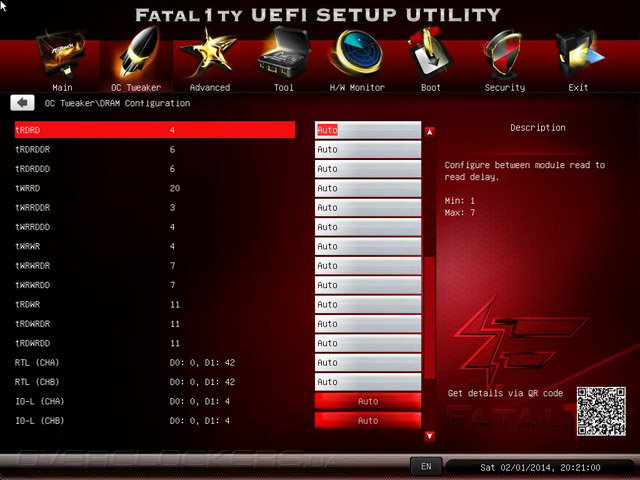Open the IO-L (CHA) Auto dropdown button
The width and height of the screenshot is (640, 480).
pos(368,401)
